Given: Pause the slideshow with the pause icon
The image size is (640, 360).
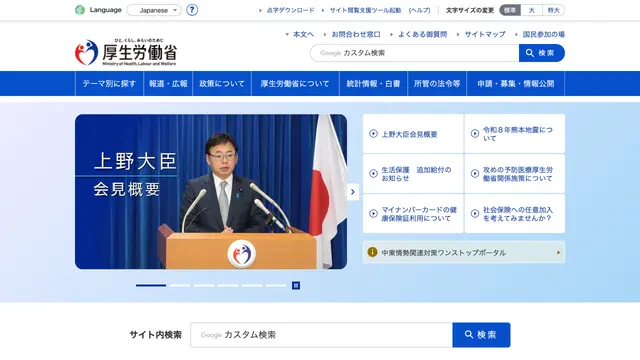Looking at the screenshot, I should [296, 285].
